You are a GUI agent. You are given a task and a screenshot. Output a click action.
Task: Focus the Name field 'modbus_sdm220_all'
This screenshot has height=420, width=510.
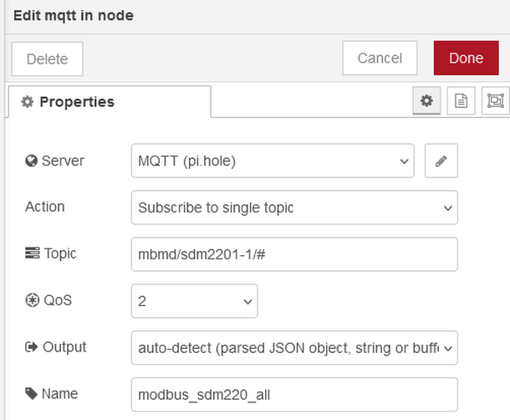pyautogui.click(x=294, y=392)
